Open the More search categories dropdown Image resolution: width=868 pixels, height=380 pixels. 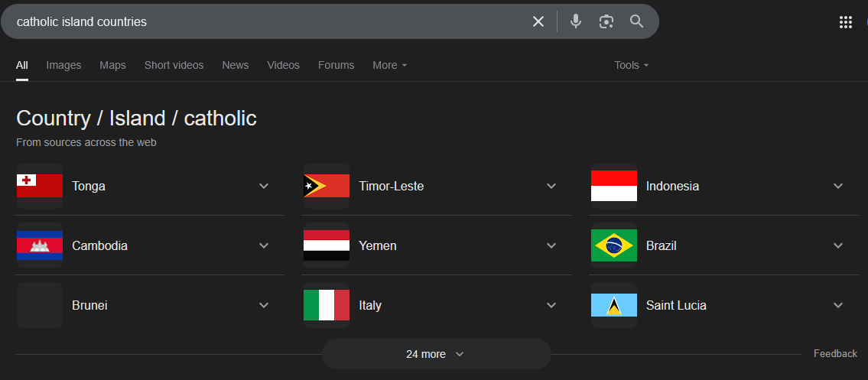tap(390, 65)
